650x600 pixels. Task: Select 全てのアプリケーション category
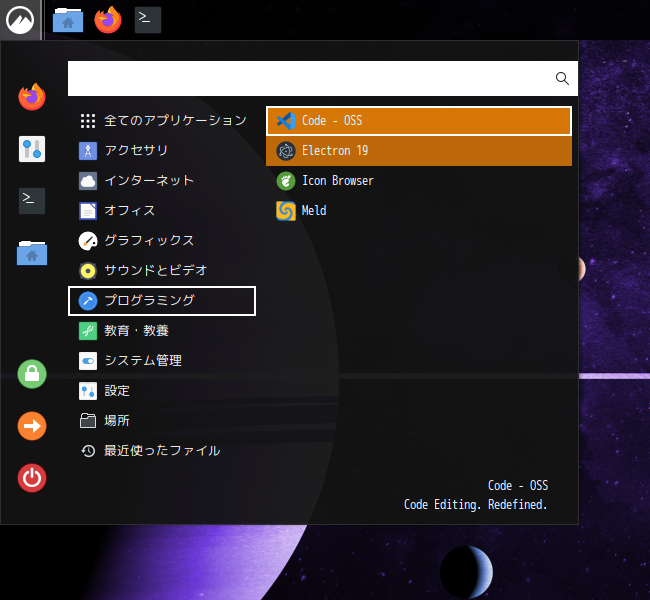[x=162, y=121]
